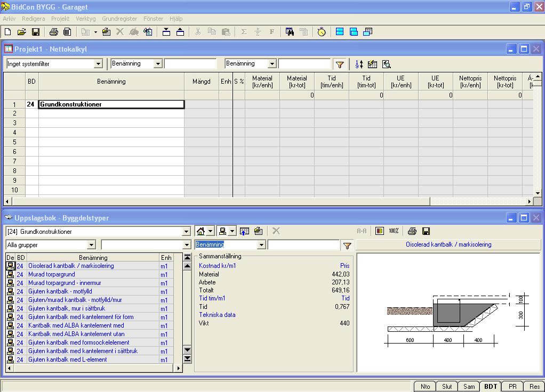
Task: Select Gjuten kantbalk med L-element row
Action: 90,360
